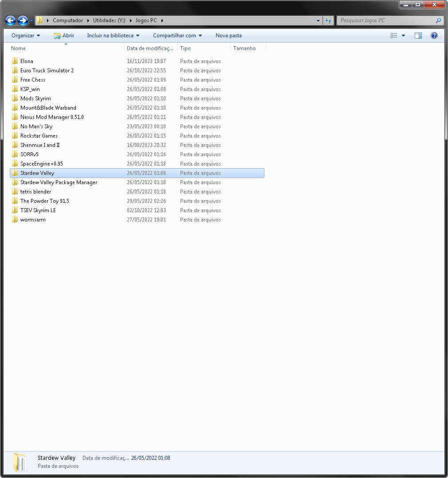Open Incluir na biblioteca menu
The height and width of the screenshot is (478, 448).
click(113, 36)
